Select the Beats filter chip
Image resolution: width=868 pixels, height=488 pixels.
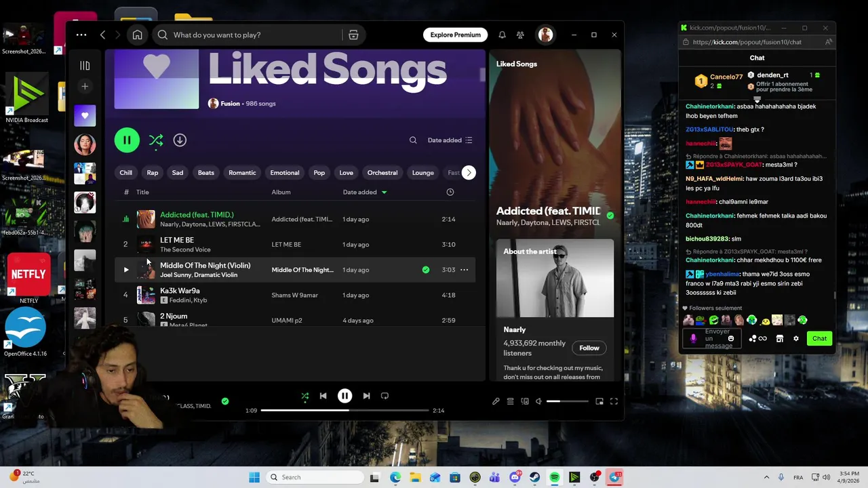pos(206,172)
